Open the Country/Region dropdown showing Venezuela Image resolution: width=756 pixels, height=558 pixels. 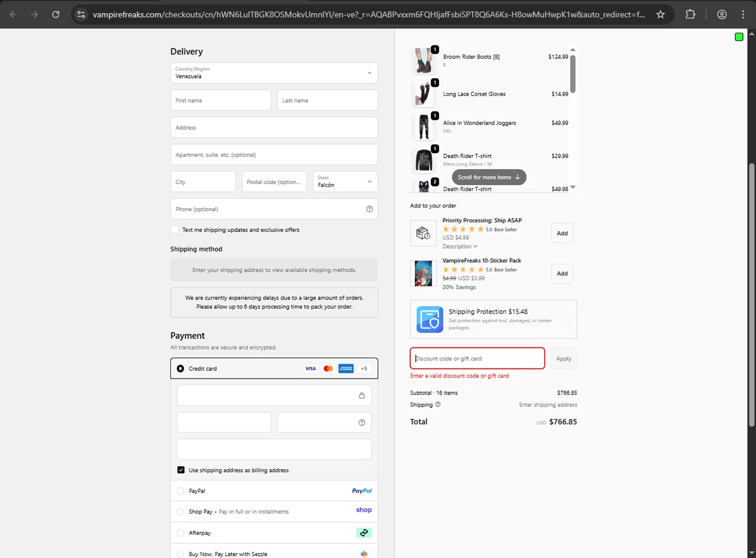[274, 73]
